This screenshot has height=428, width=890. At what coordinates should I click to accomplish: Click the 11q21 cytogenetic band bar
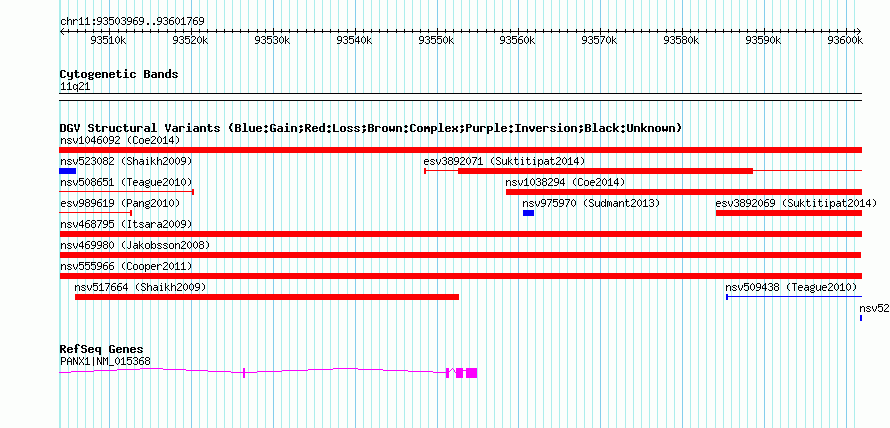[461, 97]
